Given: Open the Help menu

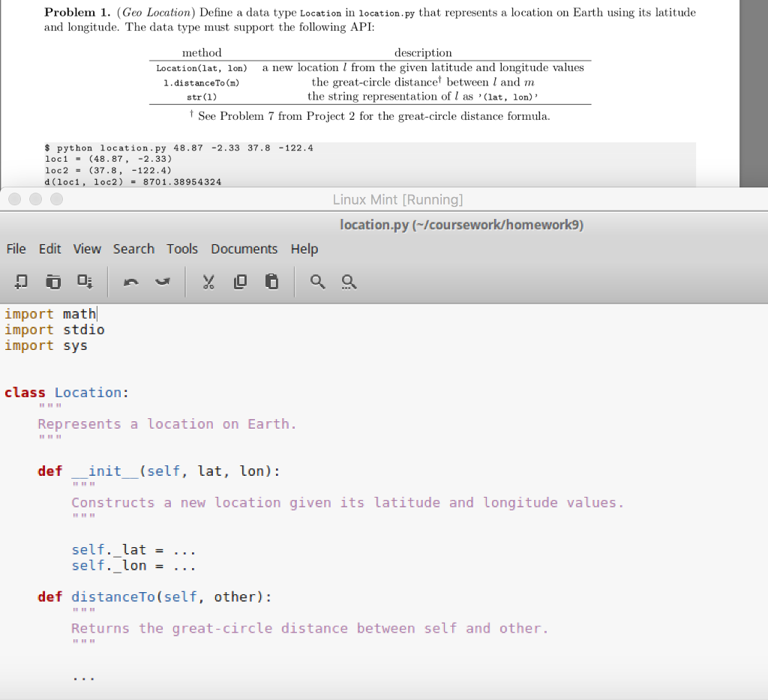Looking at the screenshot, I should coord(304,249).
